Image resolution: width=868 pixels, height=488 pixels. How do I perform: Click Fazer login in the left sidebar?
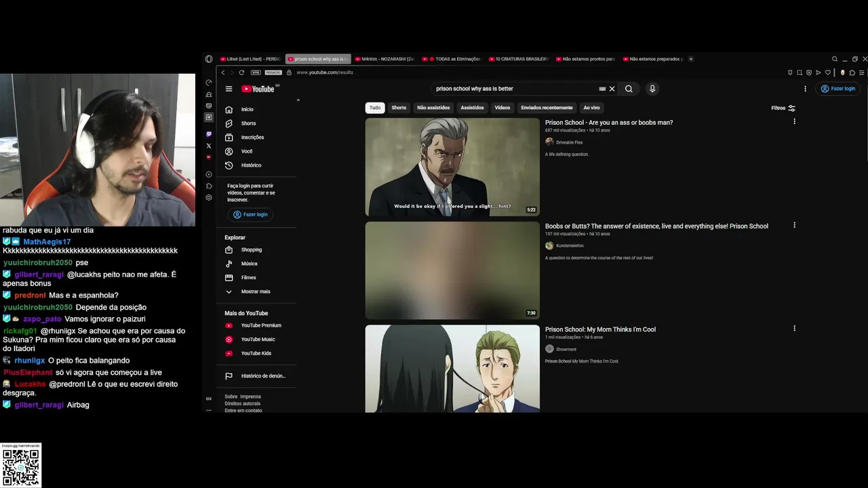(x=250, y=215)
